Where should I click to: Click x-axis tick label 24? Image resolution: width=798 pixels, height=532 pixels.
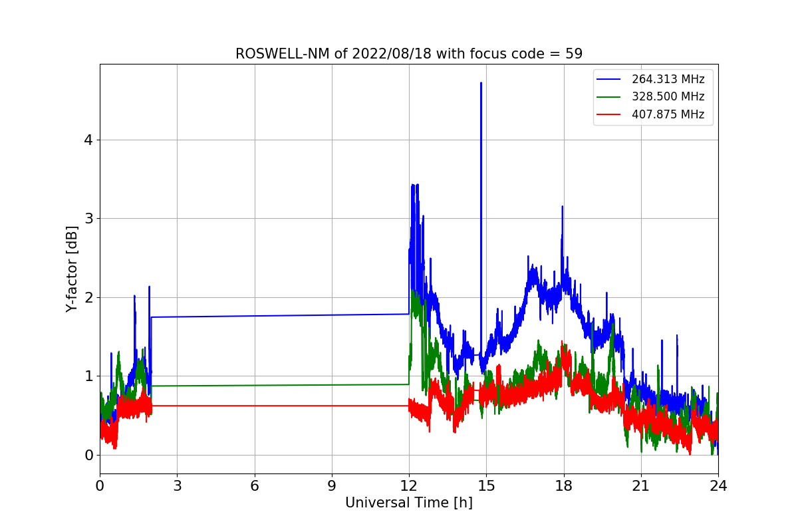[718, 486]
